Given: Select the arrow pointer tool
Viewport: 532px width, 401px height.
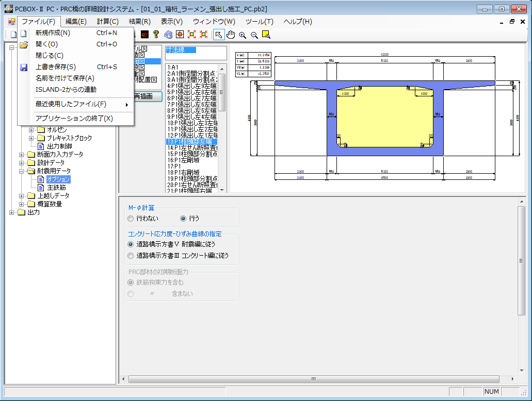Looking at the screenshot, I should coord(219,35).
